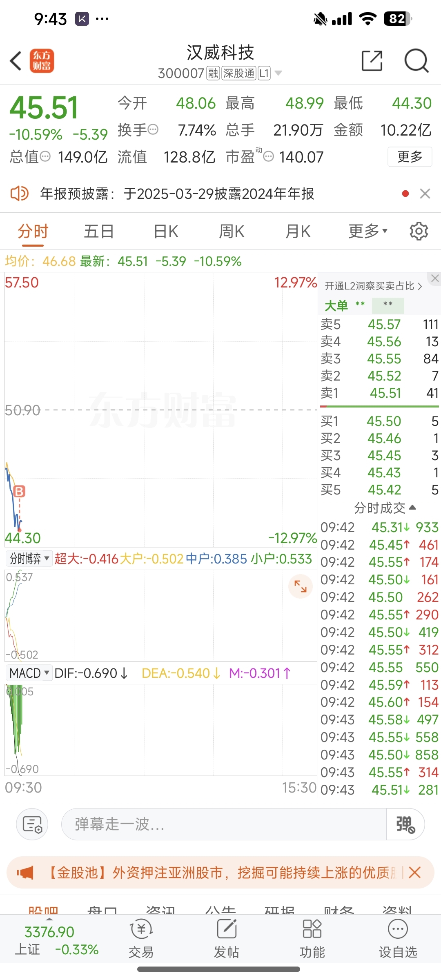The image size is (441, 980).
Task: Toggle the 弹 danmaku switch button
Action: click(405, 824)
